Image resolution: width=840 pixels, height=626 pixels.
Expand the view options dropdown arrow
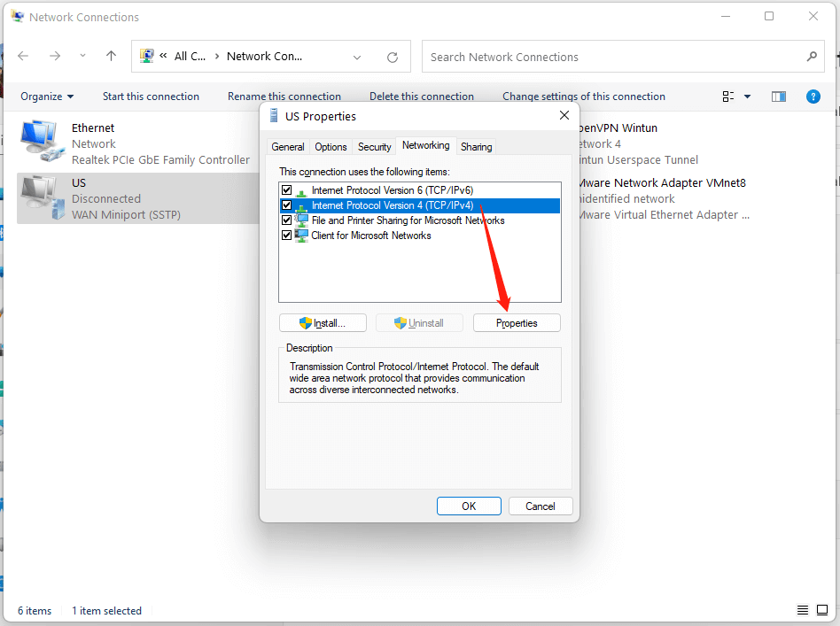[747, 97]
